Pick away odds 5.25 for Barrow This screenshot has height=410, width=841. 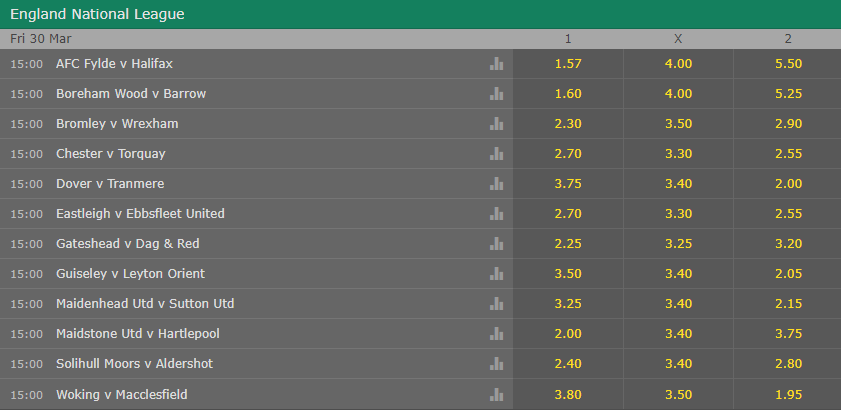(x=787, y=94)
